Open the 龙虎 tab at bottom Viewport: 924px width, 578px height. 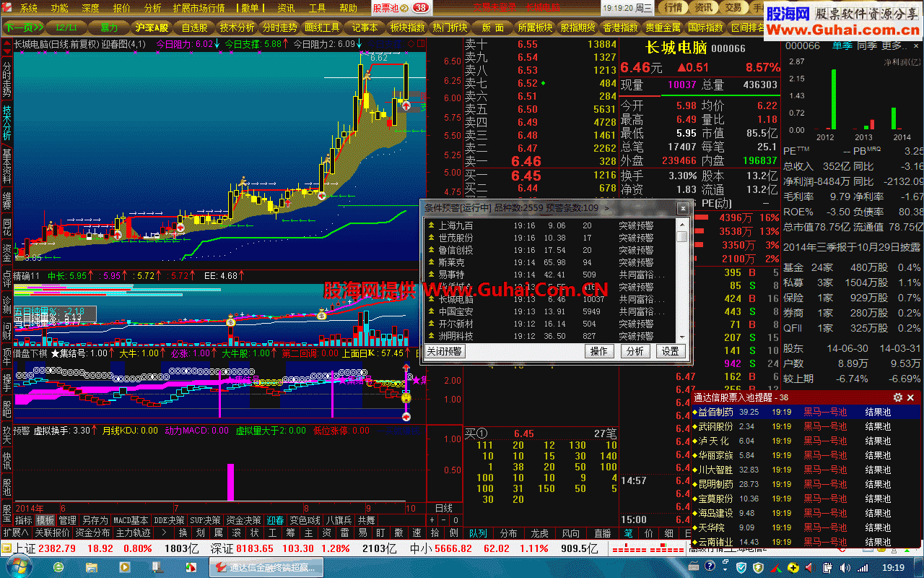click(x=539, y=533)
